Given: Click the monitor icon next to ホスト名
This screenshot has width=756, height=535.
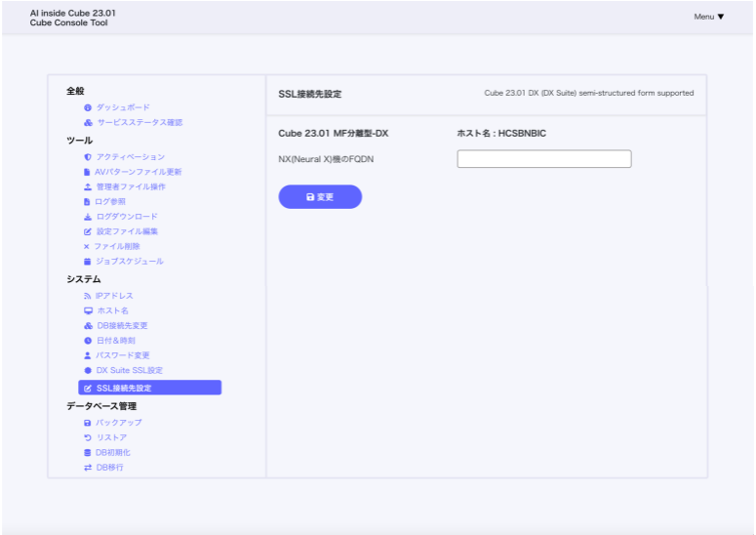Looking at the screenshot, I should (88, 310).
